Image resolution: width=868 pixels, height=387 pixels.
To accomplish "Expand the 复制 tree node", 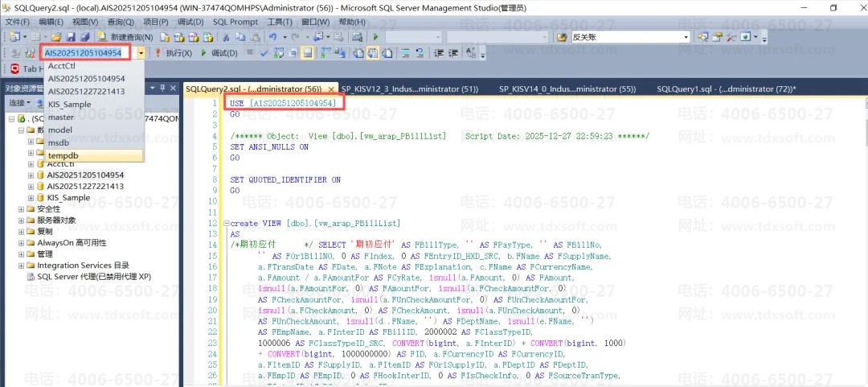I will (x=21, y=231).
